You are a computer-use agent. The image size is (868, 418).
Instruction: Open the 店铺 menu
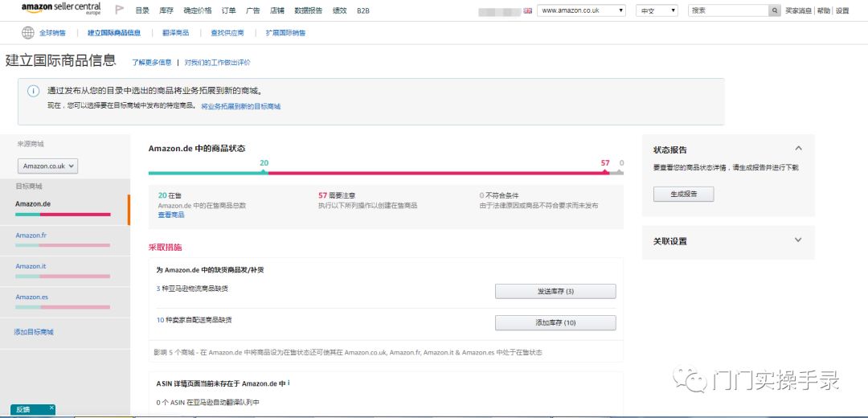(x=276, y=10)
